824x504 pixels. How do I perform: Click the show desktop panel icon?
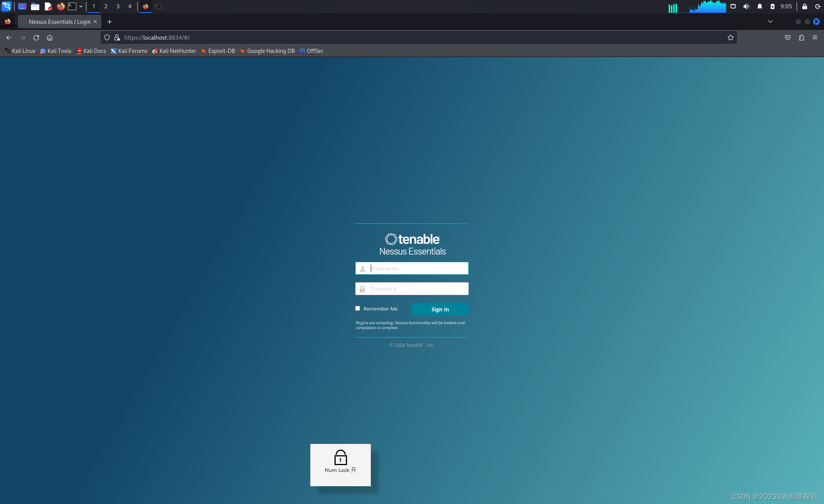(22, 6)
